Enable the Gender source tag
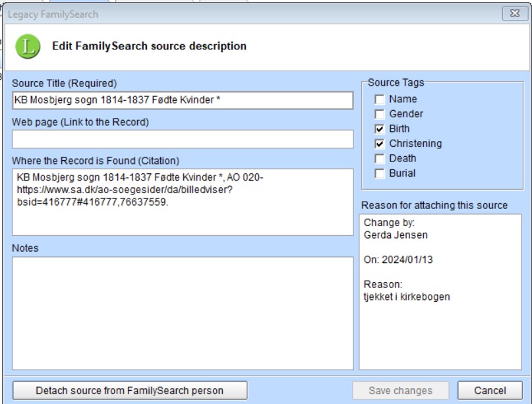 380,114
